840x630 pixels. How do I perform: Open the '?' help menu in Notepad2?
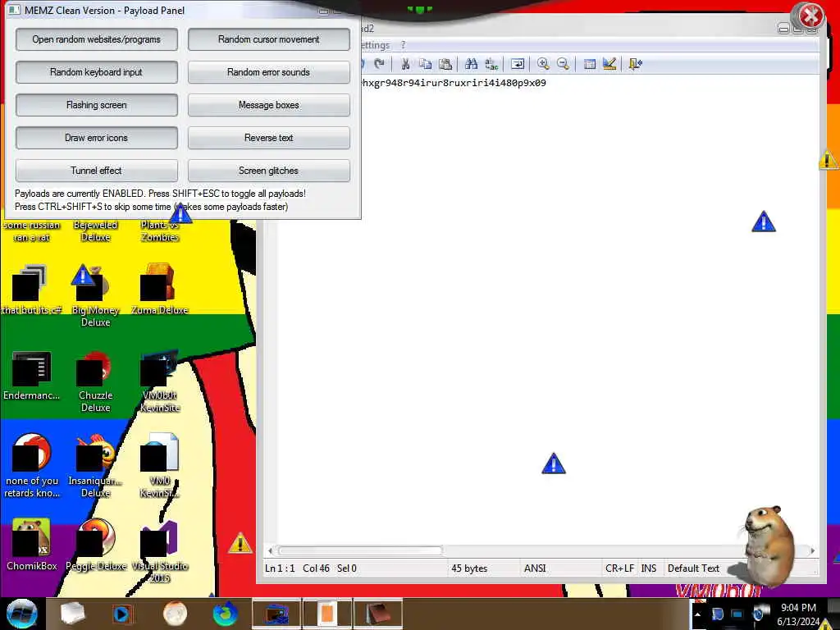404,46
